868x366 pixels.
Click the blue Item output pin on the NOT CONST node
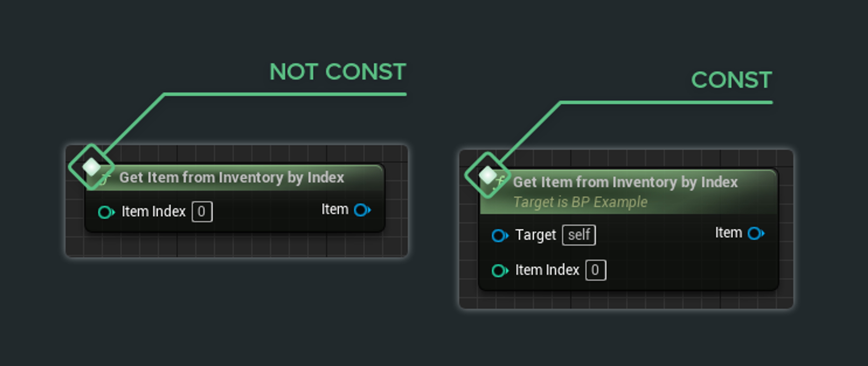point(362,210)
